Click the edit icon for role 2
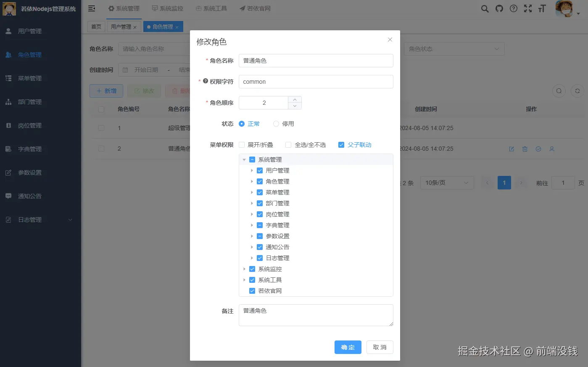 click(x=511, y=149)
